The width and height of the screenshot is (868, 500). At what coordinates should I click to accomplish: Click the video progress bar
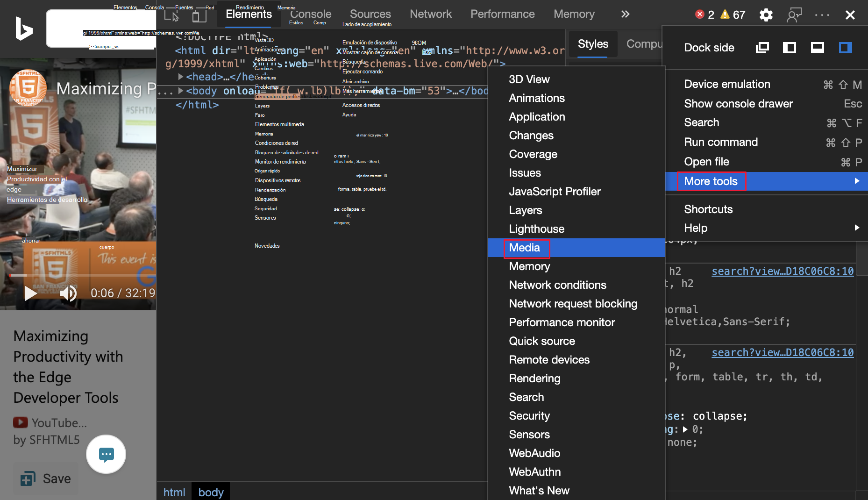pyautogui.click(x=79, y=275)
